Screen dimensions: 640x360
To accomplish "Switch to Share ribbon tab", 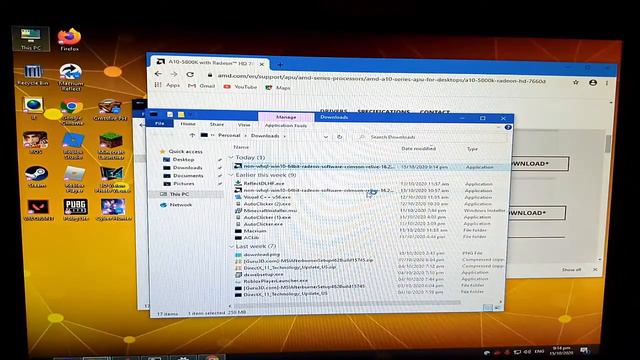I will 217,124.
